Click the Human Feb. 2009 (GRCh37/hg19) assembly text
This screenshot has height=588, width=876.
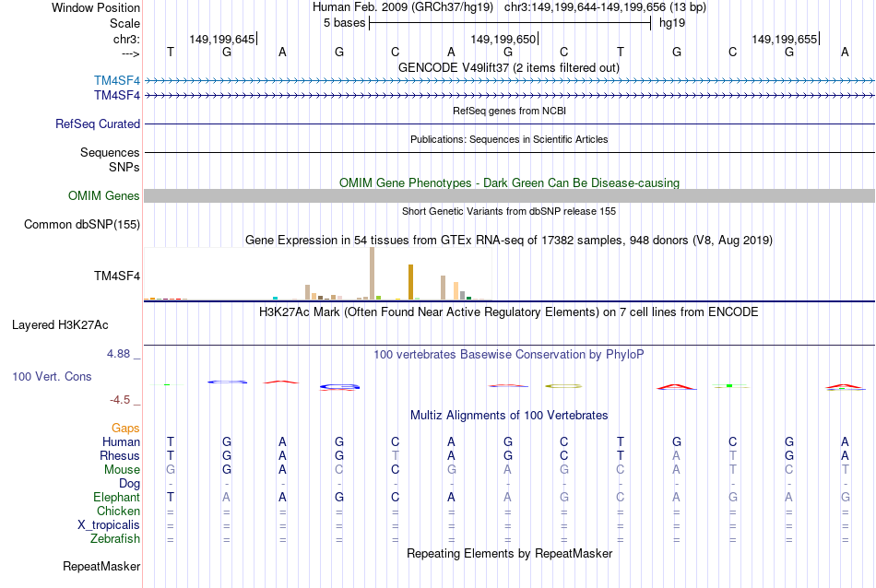click(x=403, y=7)
